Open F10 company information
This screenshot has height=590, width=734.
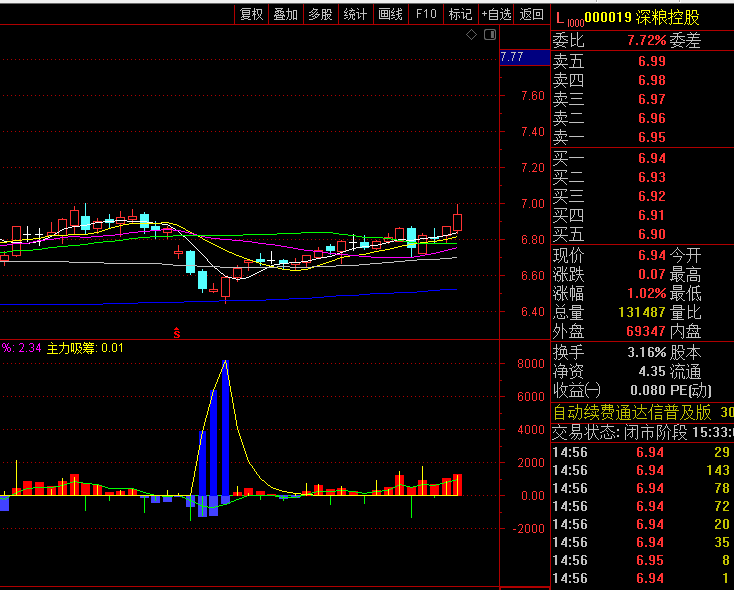[x=426, y=14]
